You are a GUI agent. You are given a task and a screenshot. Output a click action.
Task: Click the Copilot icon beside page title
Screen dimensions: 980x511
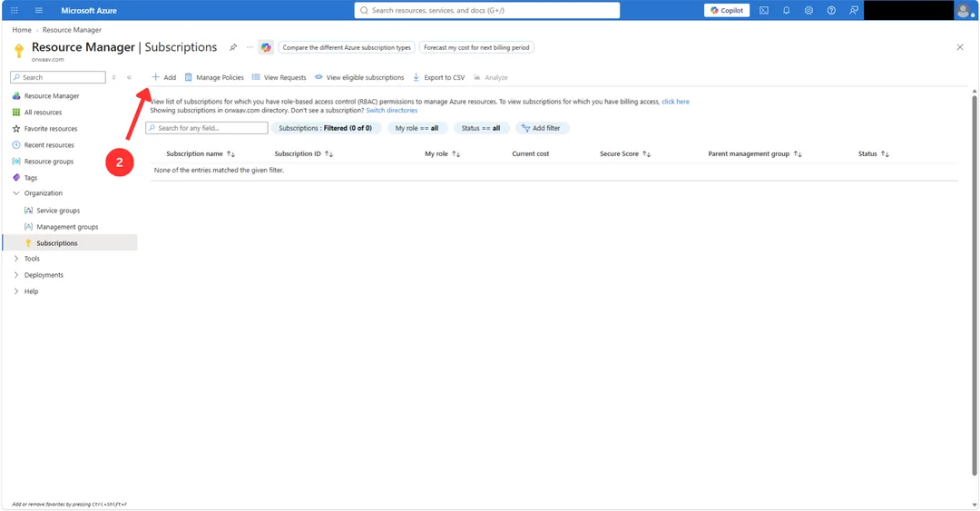tap(266, 47)
